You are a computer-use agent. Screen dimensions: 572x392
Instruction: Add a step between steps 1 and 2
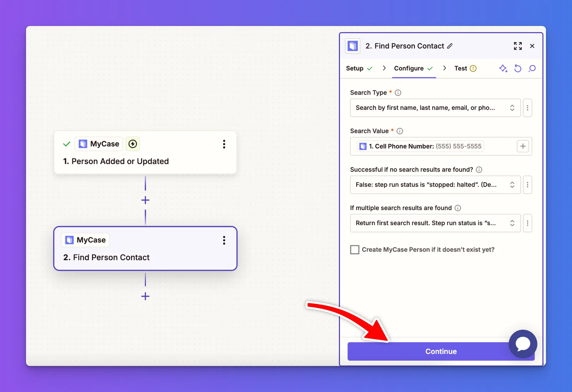[145, 200]
